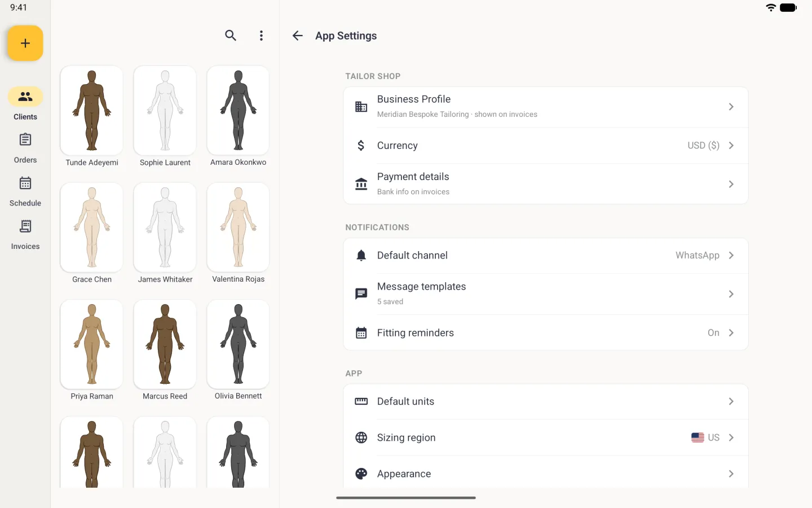Click the Message templates chat icon

click(361, 294)
